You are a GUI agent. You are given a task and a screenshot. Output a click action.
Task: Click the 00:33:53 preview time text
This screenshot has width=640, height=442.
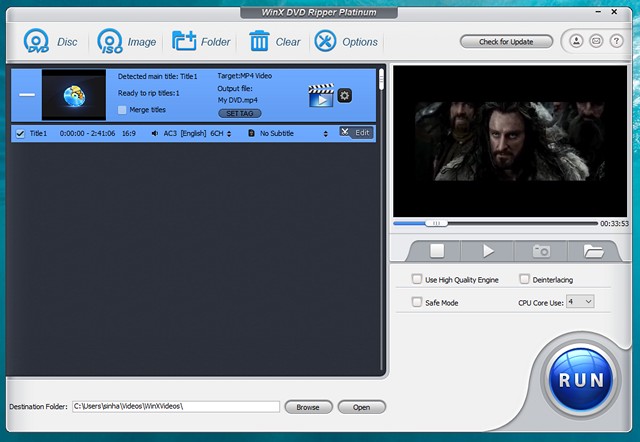click(x=614, y=224)
